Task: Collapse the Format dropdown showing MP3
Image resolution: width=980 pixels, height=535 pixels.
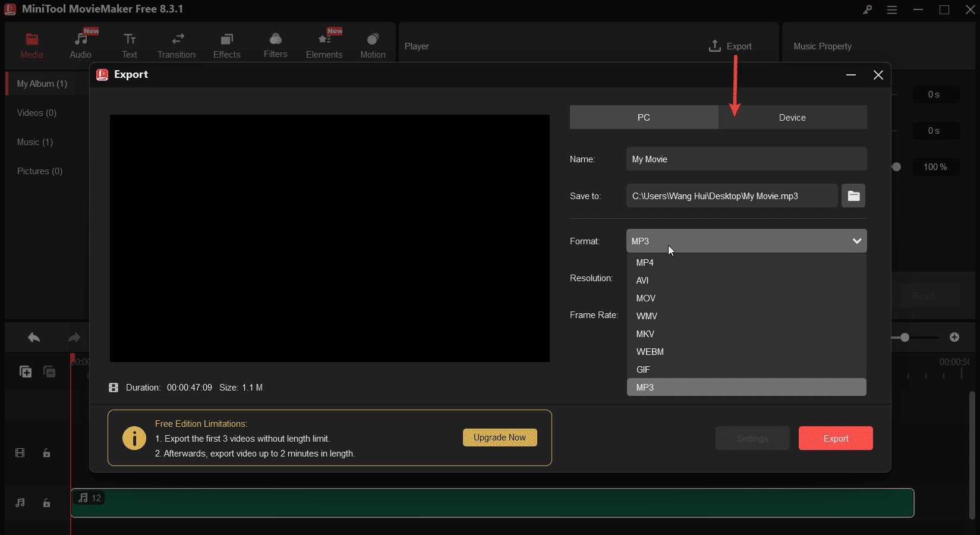Action: (x=856, y=241)
